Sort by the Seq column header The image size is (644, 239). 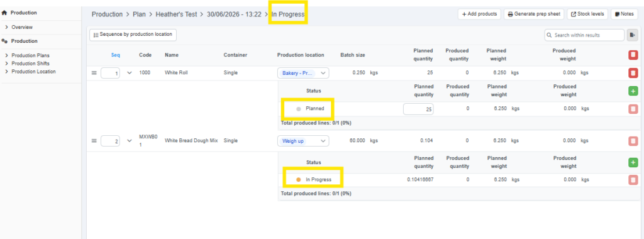pyautogui.click(x=116, y=55)
